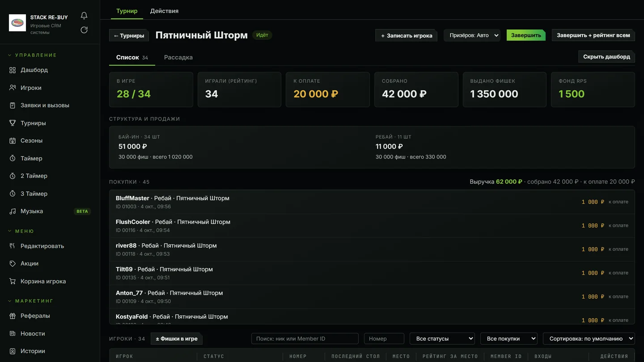Screen dimensions: 644x362
Task: Open the Призёров: Авто dropdown
Action: click(x=472, y=35)
